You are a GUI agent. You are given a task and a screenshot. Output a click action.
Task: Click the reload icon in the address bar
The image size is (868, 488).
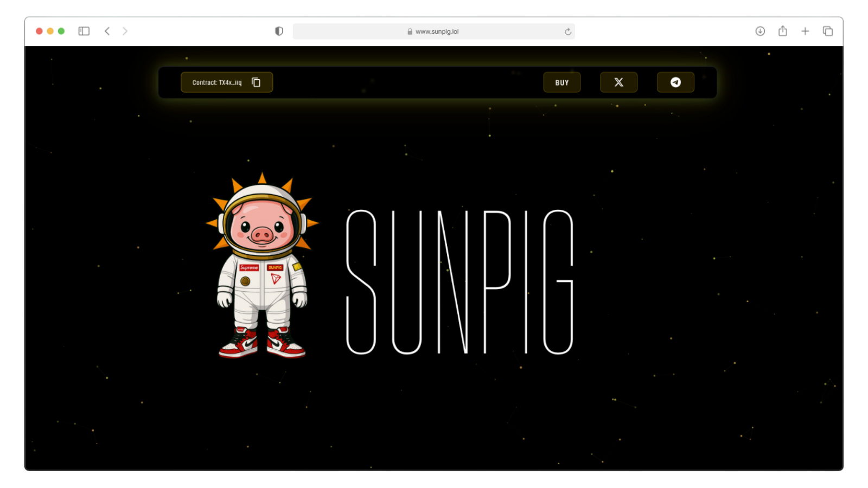567,31
